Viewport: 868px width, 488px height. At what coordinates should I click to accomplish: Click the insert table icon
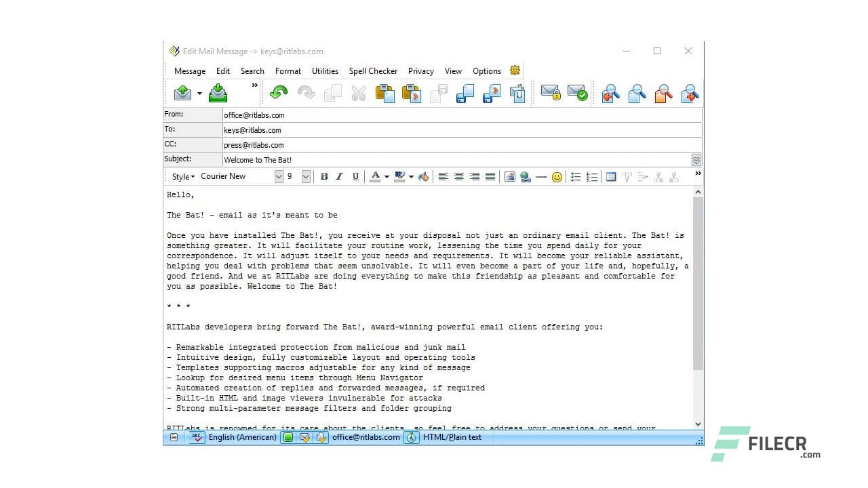pyautogui.click(x=611, y=176)
